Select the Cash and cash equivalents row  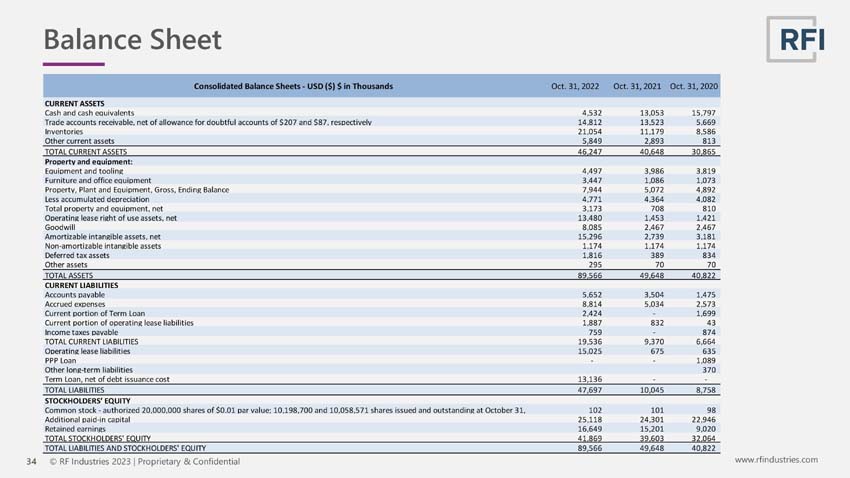pos(382,113)
